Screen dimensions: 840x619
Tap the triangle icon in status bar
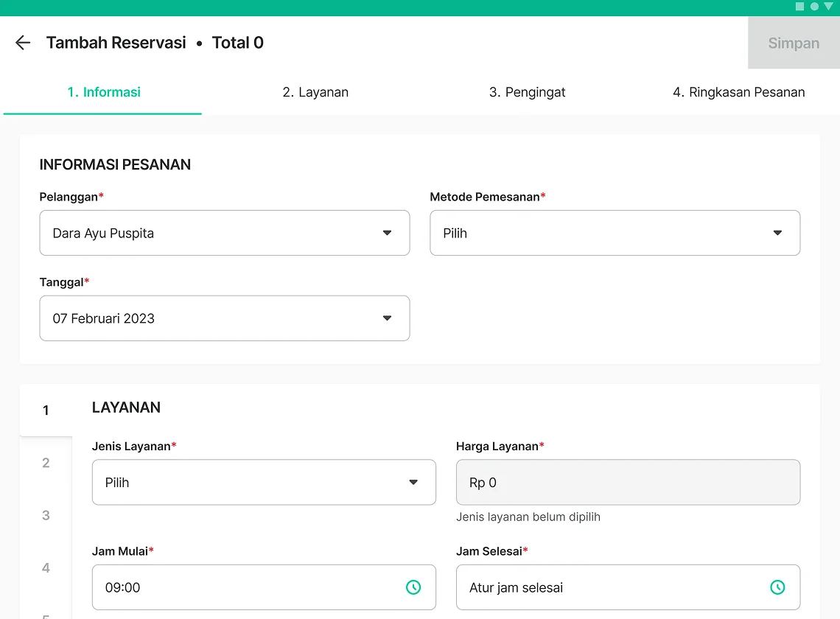click(828, 7)
